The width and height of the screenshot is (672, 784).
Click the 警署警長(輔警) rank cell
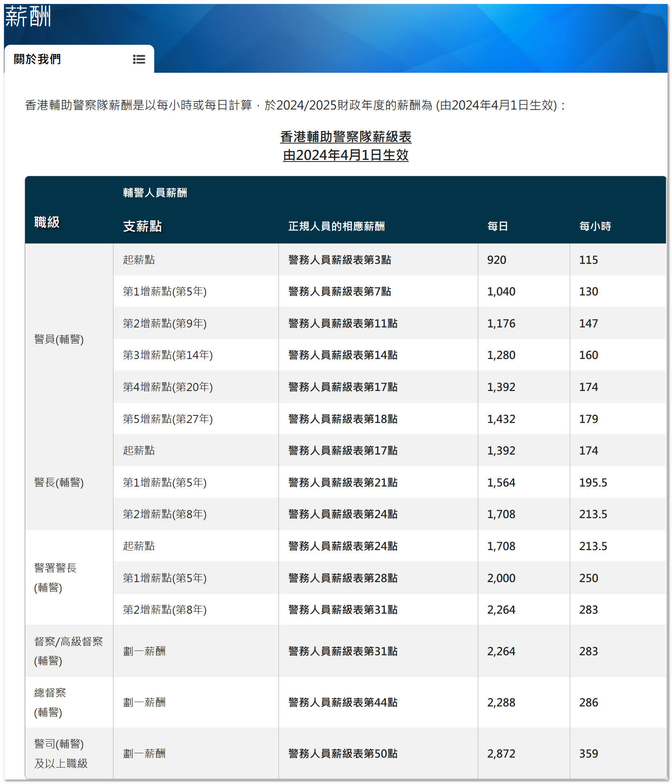pos(56,577)
